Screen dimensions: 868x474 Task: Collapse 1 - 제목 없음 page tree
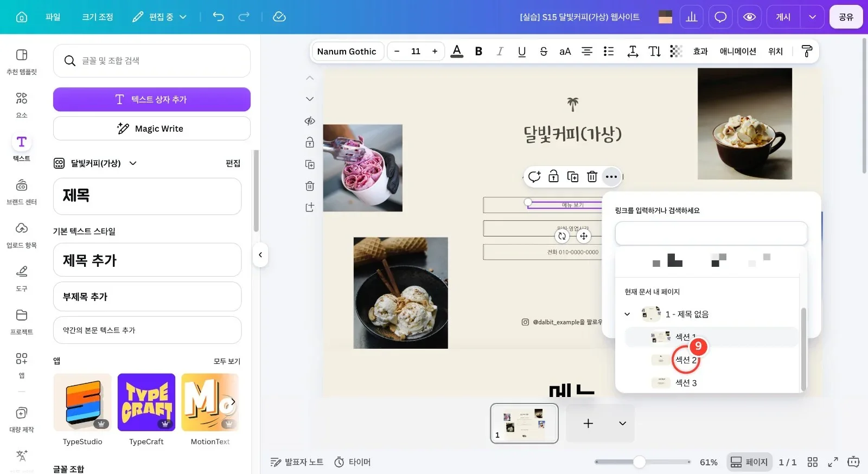(x=627, y=314)
